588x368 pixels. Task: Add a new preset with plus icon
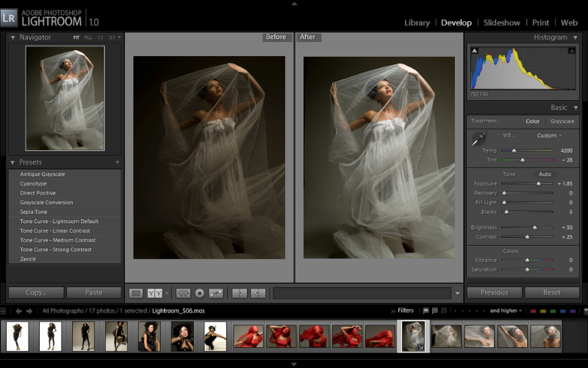point(117,162)
